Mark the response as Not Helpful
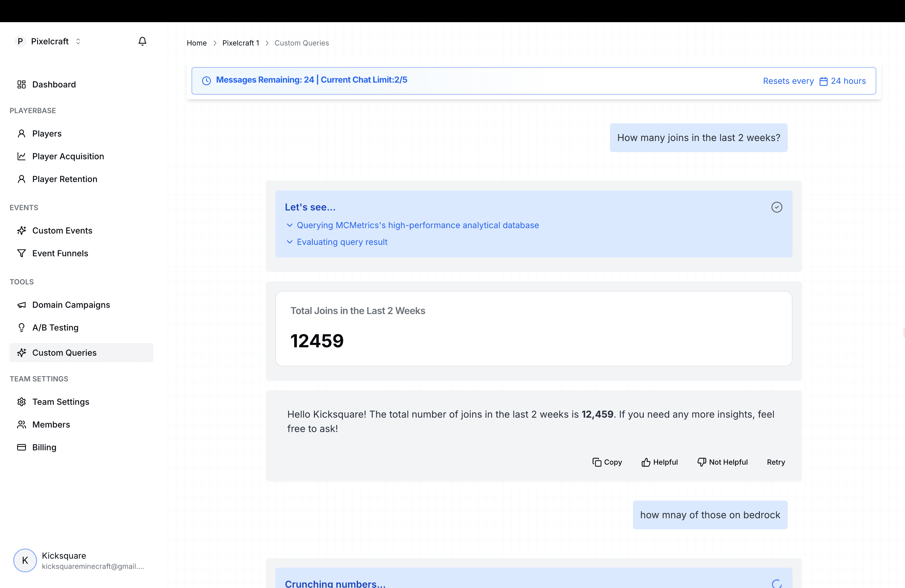Viewport: 905px width, 588px height. [x=723, y=462]
